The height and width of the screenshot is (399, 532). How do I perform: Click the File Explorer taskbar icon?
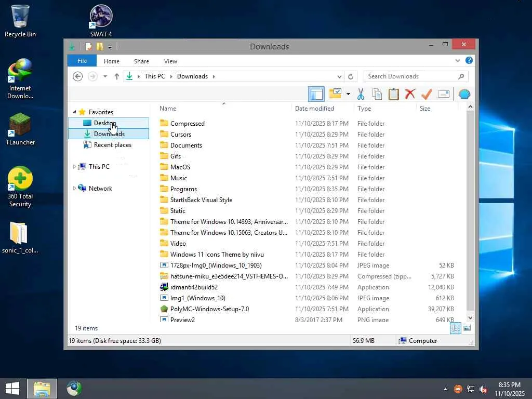(42, 389)
